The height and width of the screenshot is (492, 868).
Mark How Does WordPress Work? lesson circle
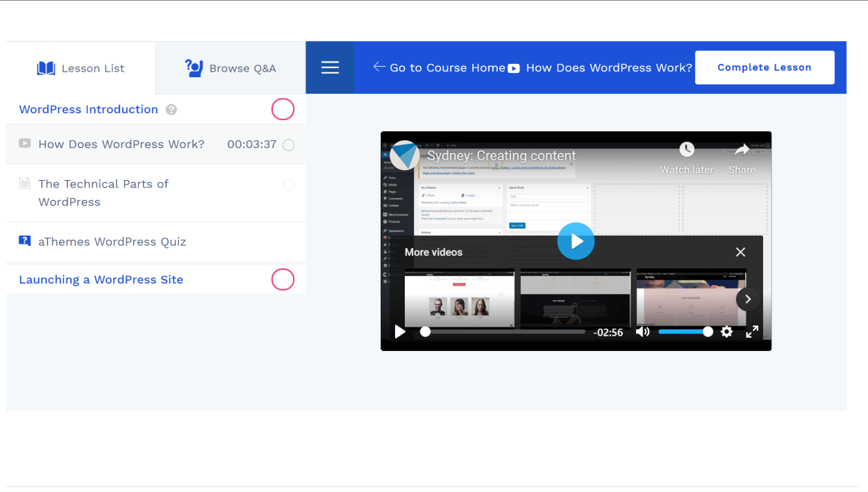[288, 145]
